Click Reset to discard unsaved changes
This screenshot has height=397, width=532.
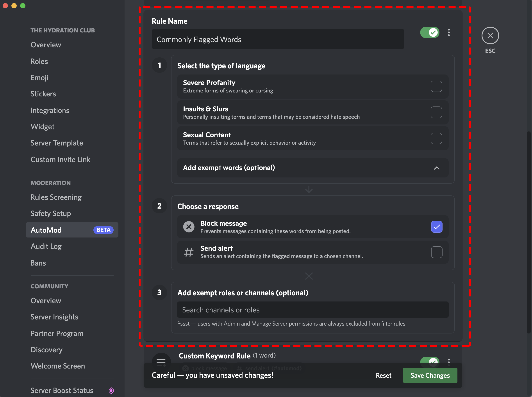tap(383, 375)
